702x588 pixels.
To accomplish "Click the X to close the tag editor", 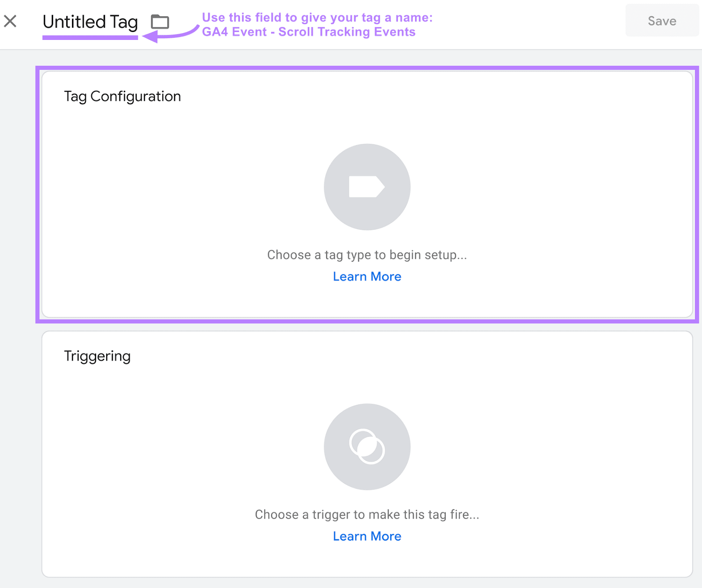I will tap(11, 21).
